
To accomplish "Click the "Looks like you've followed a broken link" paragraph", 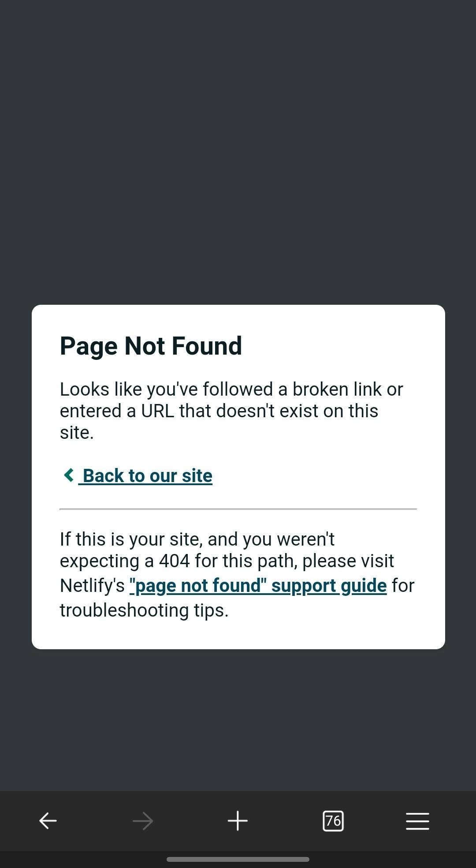I will (x=231, y=411).
